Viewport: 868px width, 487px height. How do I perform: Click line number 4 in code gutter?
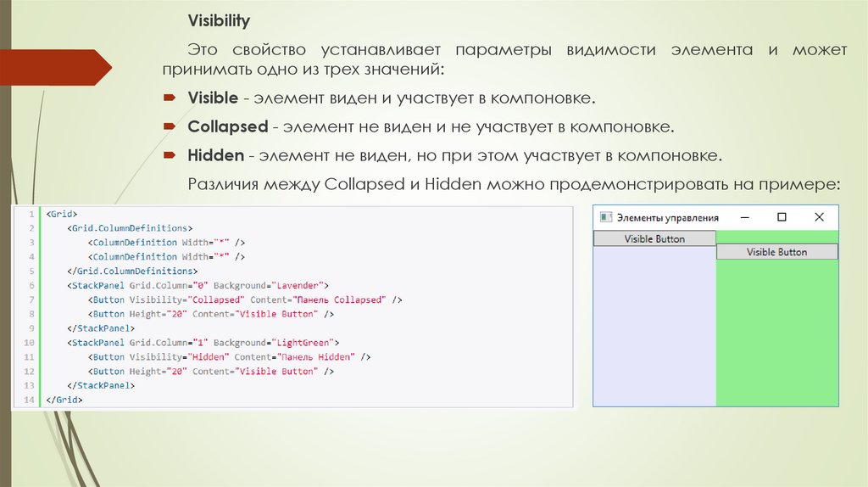click(31, 257)
